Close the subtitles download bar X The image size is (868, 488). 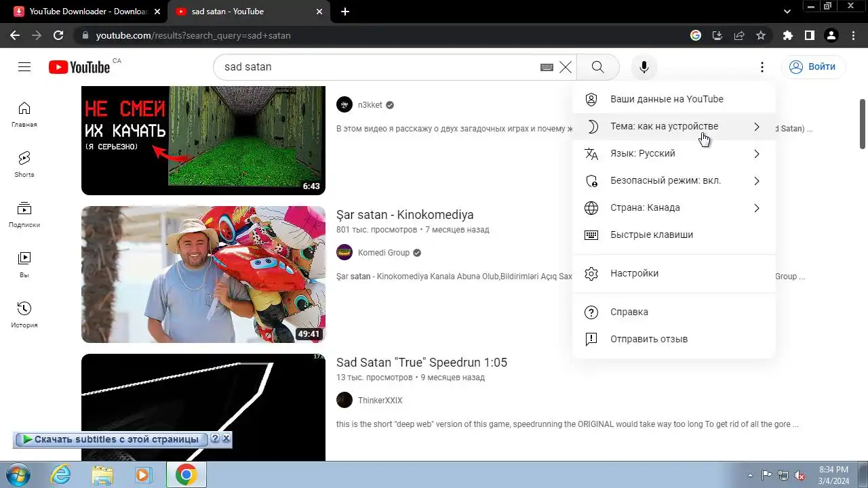coord(226,439)
